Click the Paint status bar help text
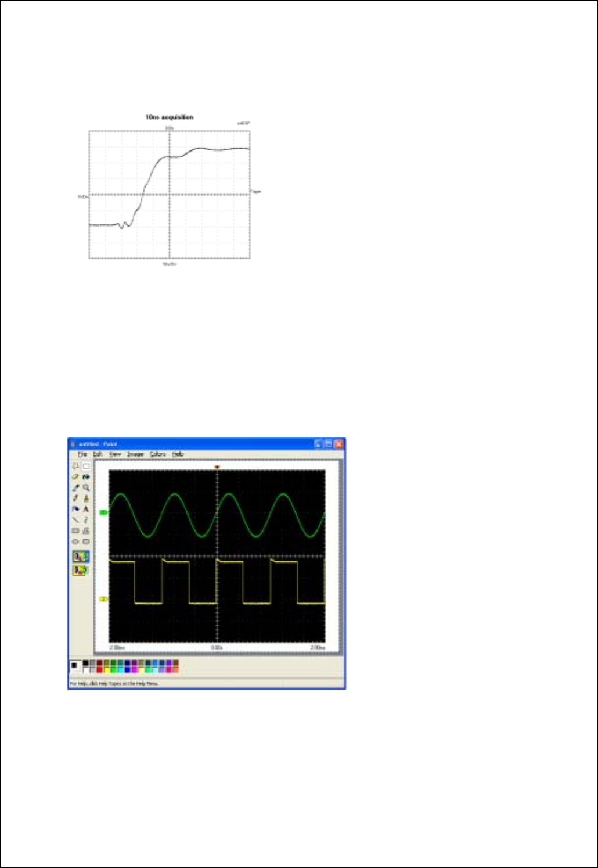 (x=114, y=684)
